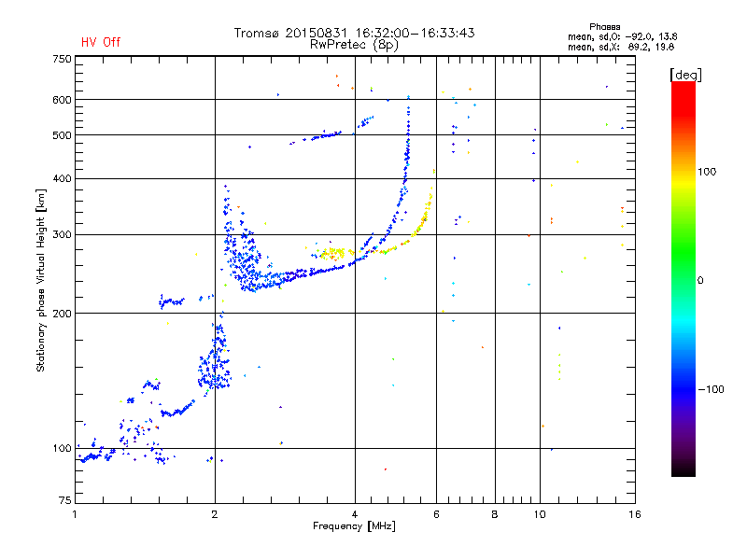Select the 'mean, sd,O: -92.0, 13.8' line
The image size is (747, 560).
622,36
